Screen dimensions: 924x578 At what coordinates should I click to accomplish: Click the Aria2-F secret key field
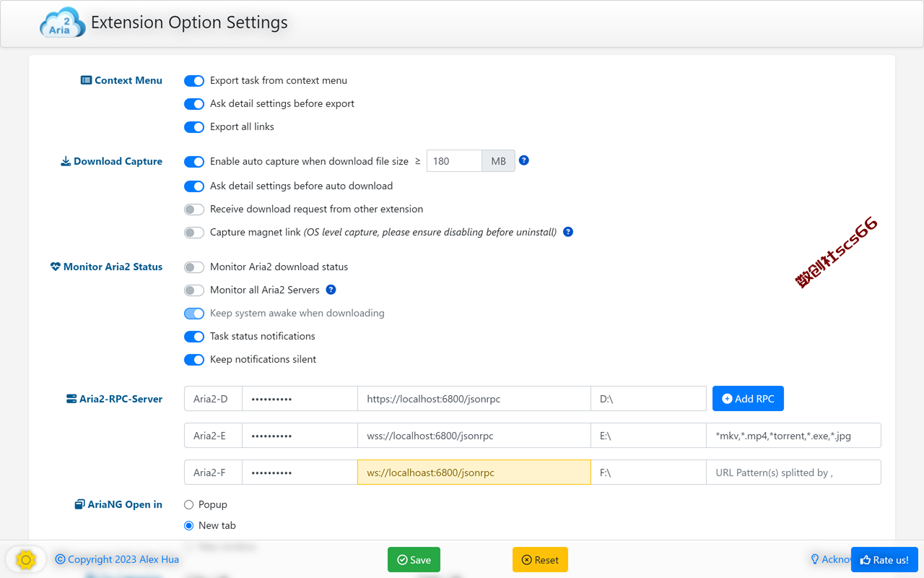click(x=300, y=473)
